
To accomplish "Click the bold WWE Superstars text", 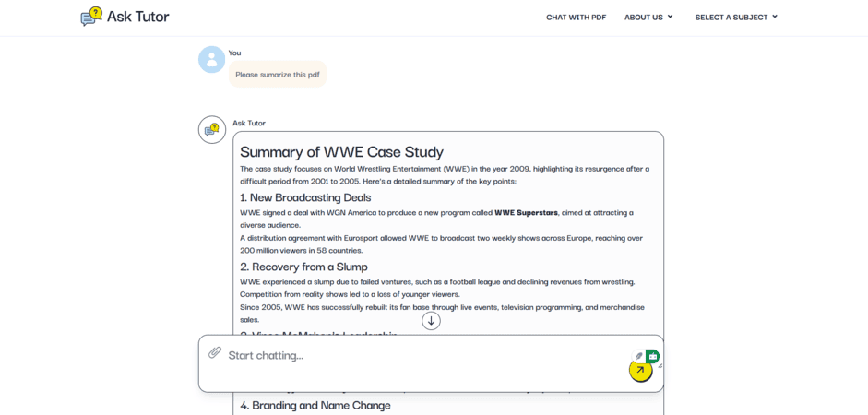I will pyautogui.click(x=526, y=212).
